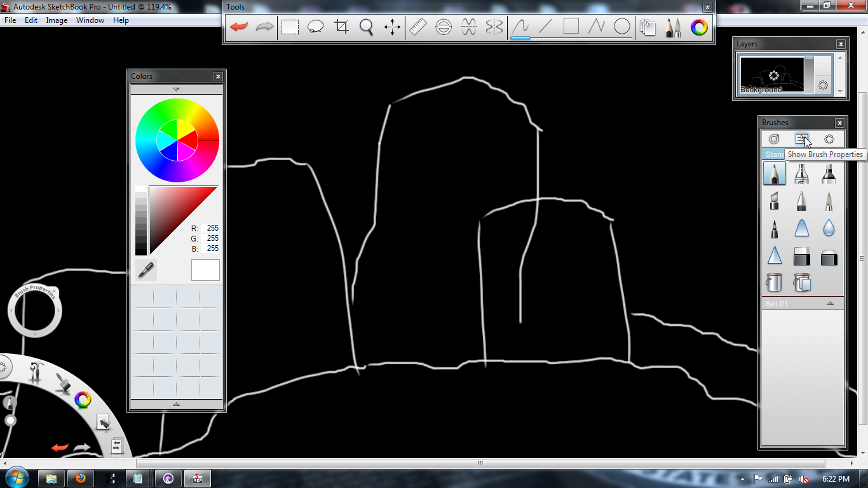Collapse top section of Colors panel
The image size is (868, 488).
click(x=177, y=90)
